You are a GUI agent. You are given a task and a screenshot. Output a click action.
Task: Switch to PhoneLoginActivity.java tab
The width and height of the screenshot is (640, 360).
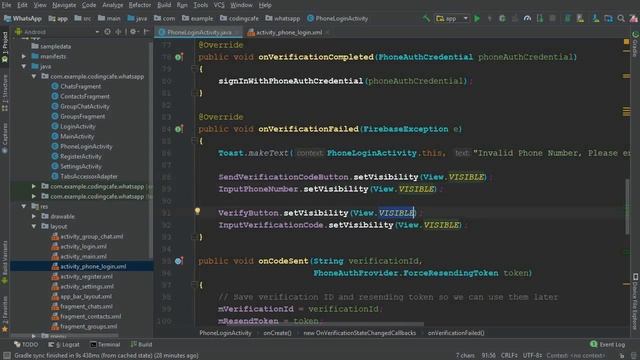coord(198,32)
